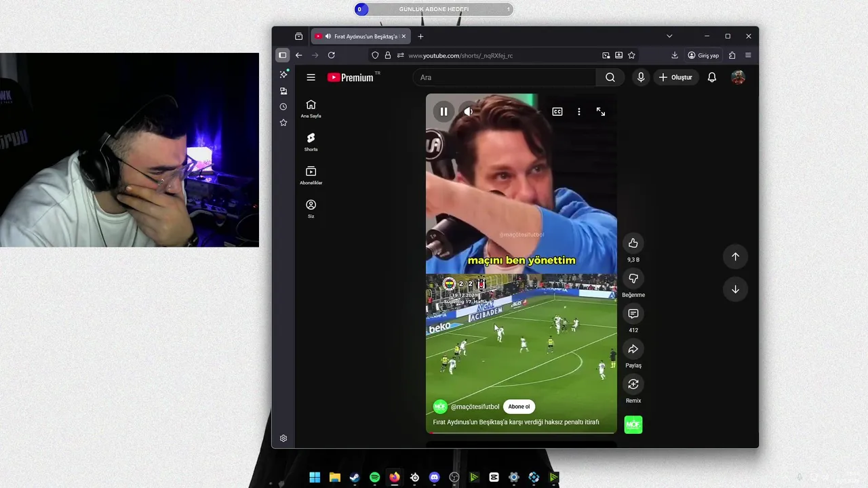
Task: Click the YouTube Premium logo
Action: [x=351, y=77]
